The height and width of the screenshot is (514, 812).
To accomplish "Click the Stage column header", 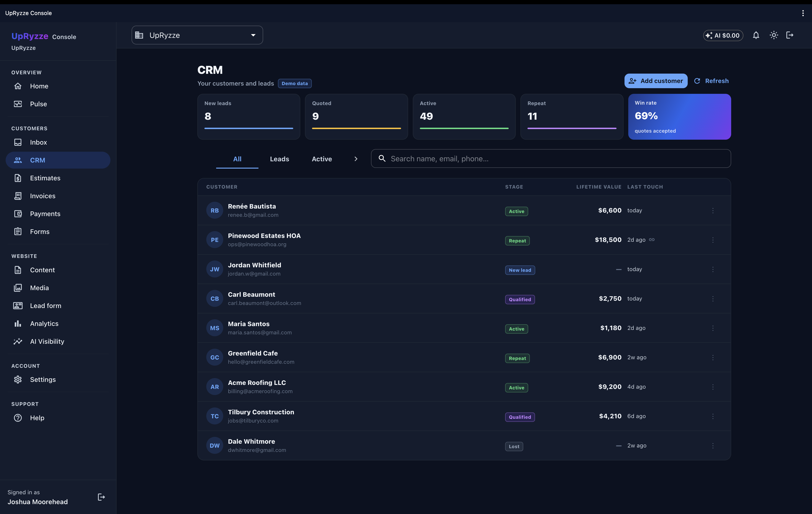I will [x=514, y=187].
